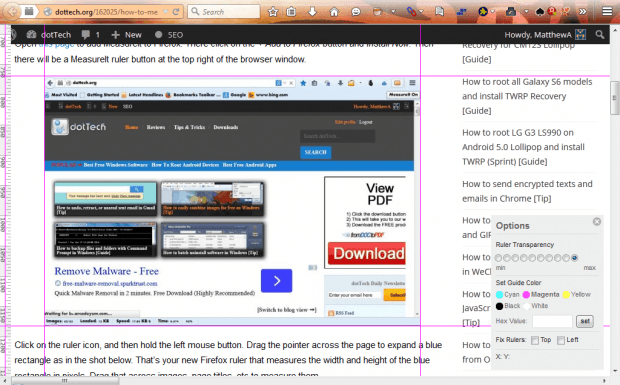
Task: Tick the Fix Rulers Left checkbox
Action: pyautogui.click(x=561, y=340)
